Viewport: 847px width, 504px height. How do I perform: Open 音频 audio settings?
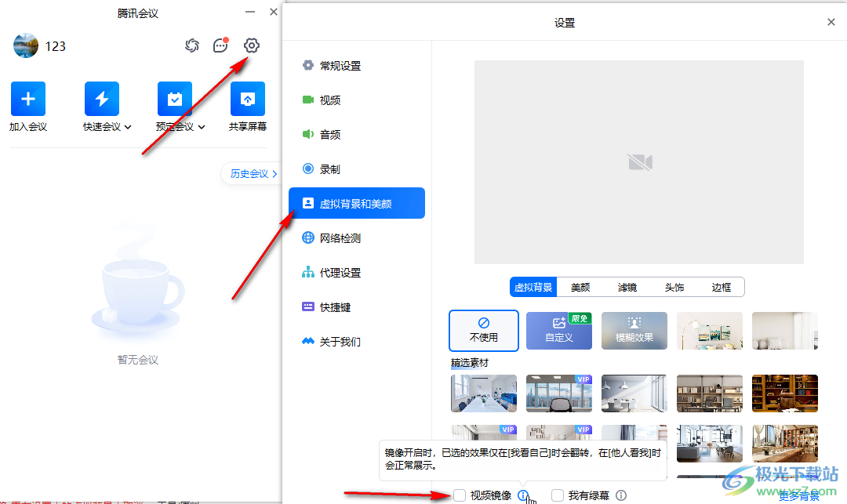(357, 135)
